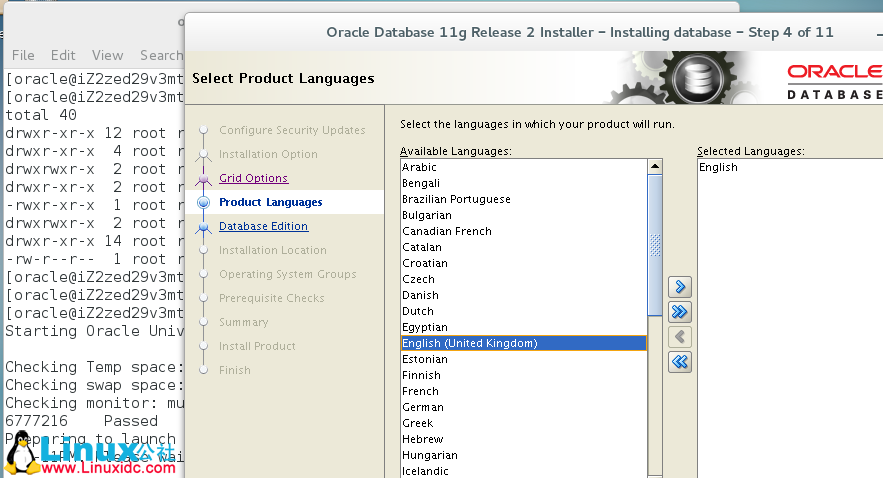This screenshot has height=478, width=883.
Task: Select Czech in Available Languages
Action: coord(524,279)
